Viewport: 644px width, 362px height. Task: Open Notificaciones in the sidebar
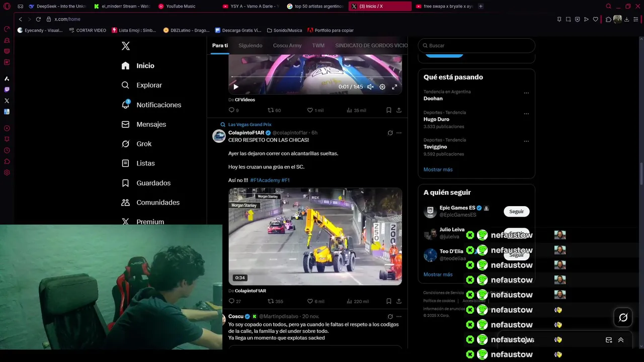click(x=151, y=105)
